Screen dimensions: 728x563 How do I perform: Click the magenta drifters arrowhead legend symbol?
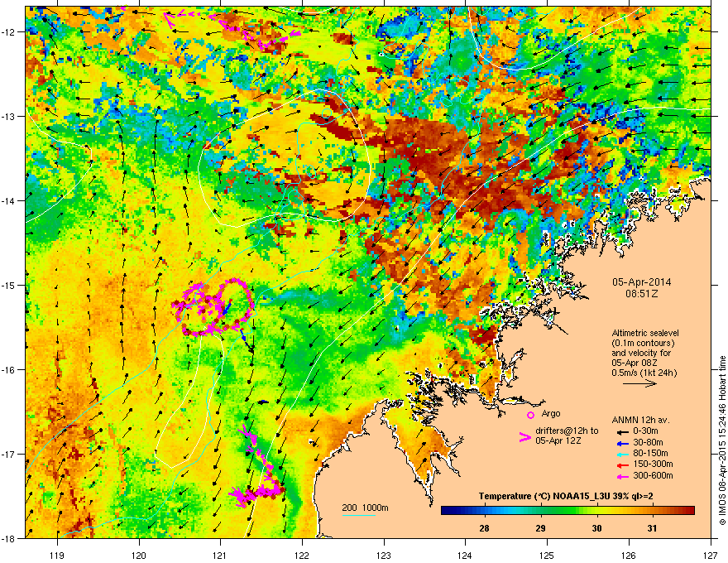524,437
